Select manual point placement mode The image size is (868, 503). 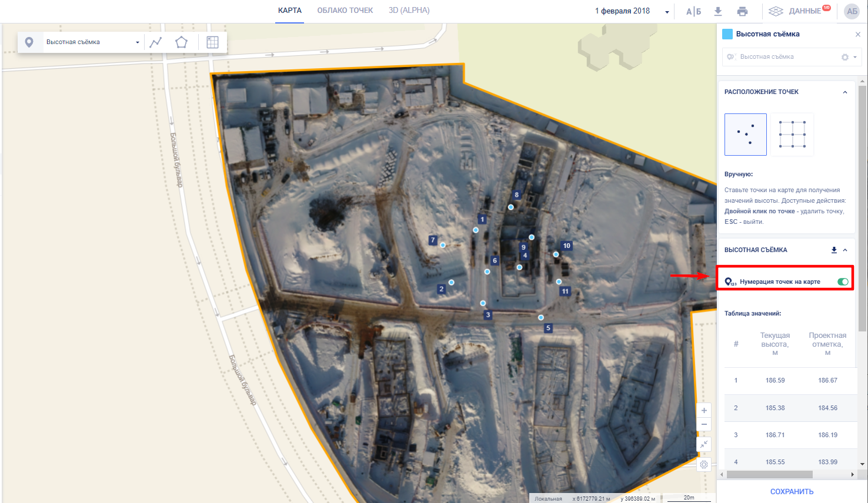tap(745, 135)
